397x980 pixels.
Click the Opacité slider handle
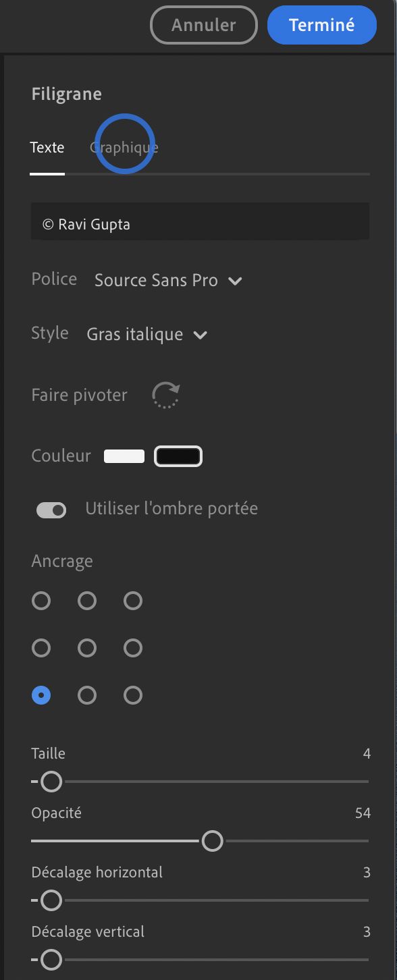pyautogui.click(x=213, y=842)
